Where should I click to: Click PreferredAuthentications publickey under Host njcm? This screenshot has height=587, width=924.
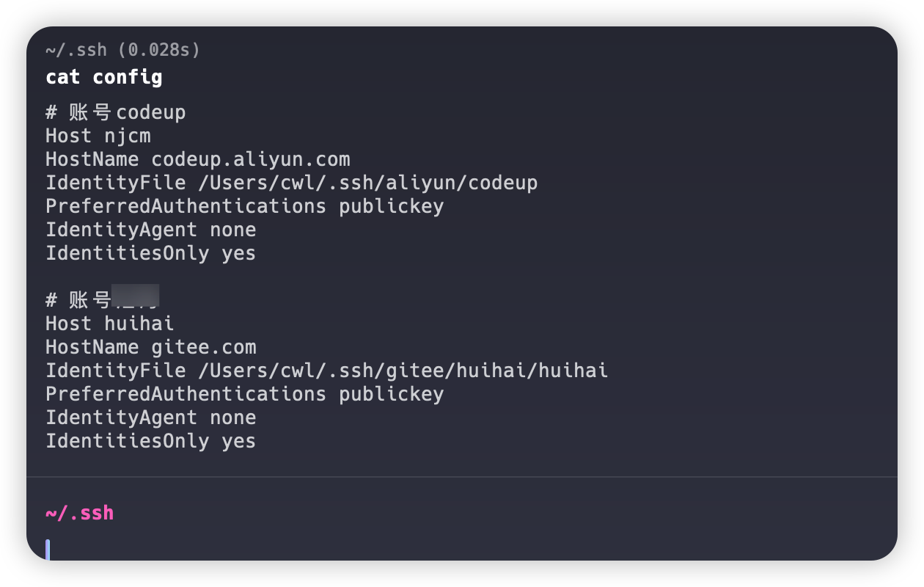click(x=244, y=206)
